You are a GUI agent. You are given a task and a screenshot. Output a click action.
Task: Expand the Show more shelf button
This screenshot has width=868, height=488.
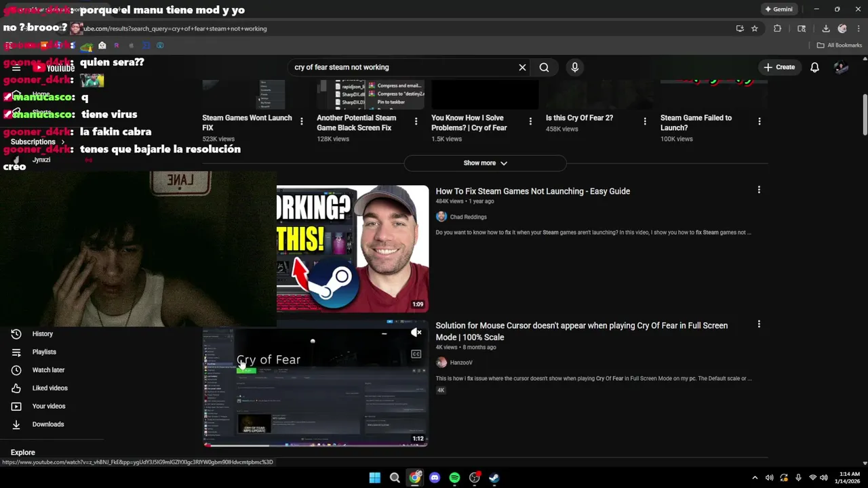coord(485,163)
